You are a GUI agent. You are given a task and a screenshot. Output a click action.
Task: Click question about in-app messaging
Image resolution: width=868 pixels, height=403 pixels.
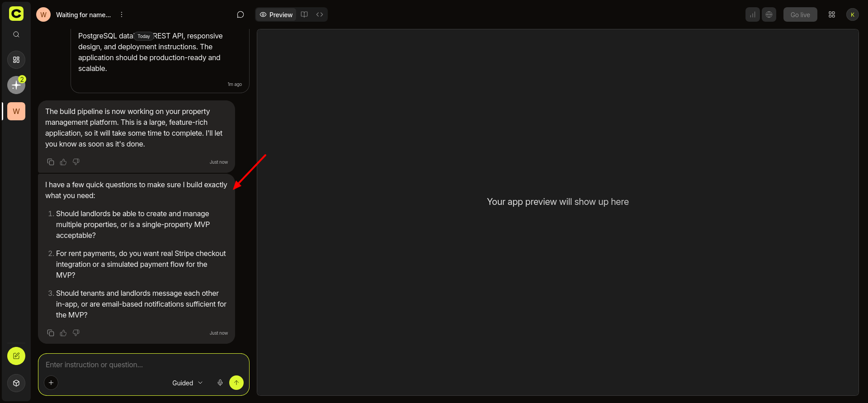(141, 304)
